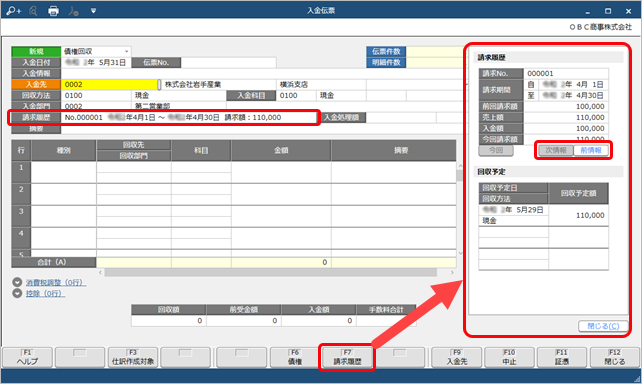The width and height of the screenshot is (642, 384).
Task: Click the 回収予定額 header in side panel
Action: [578, 193]
